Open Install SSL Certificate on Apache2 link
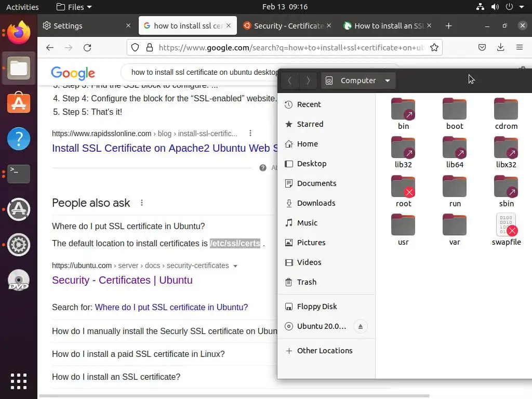The height and width of the screenshot is (399, 532). [165, 148]
